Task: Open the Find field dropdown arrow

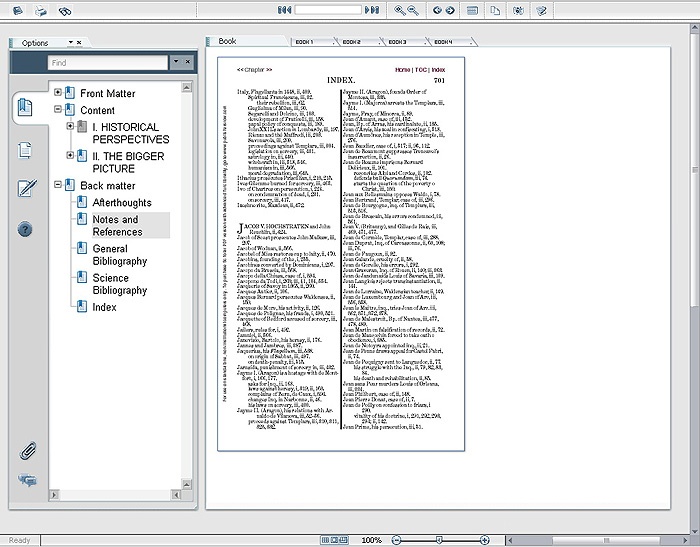Action: click(x=176, y=62)
